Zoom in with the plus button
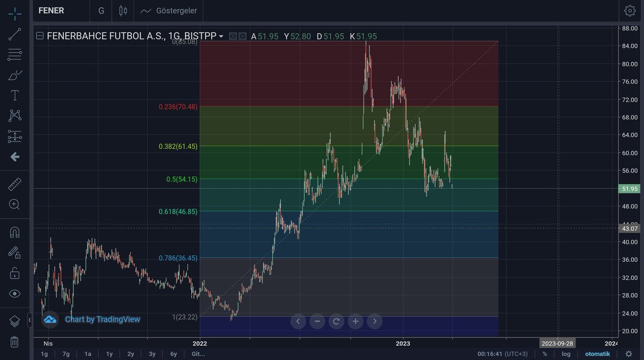The width and height of the screenshot is (644, 360). point(355,321)
